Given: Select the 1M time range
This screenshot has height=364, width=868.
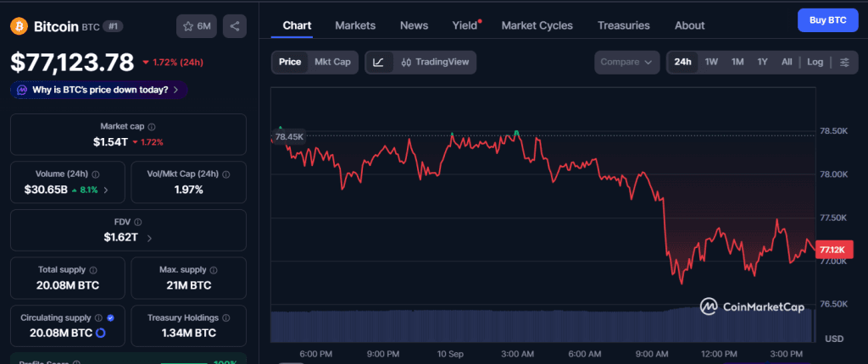Looking at the screenshot, I should (x=737, y=62).
